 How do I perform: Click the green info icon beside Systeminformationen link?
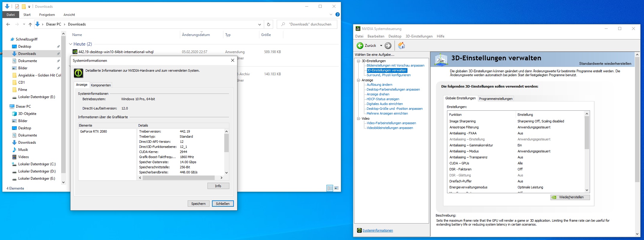359,230
